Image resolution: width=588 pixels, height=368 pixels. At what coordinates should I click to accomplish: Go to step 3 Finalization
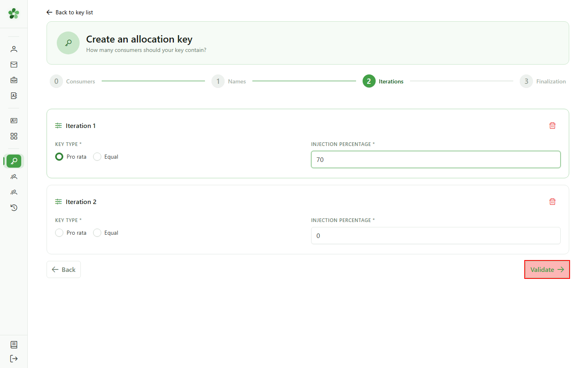(x=543, y=81)
